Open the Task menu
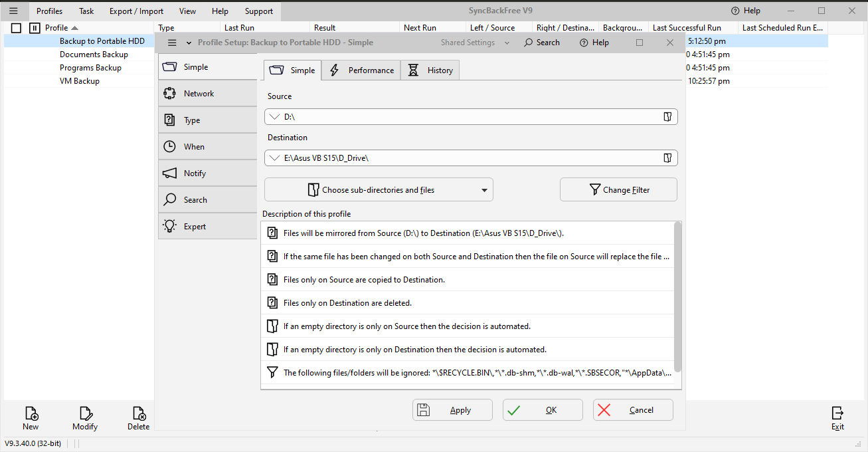 (86, 11)
